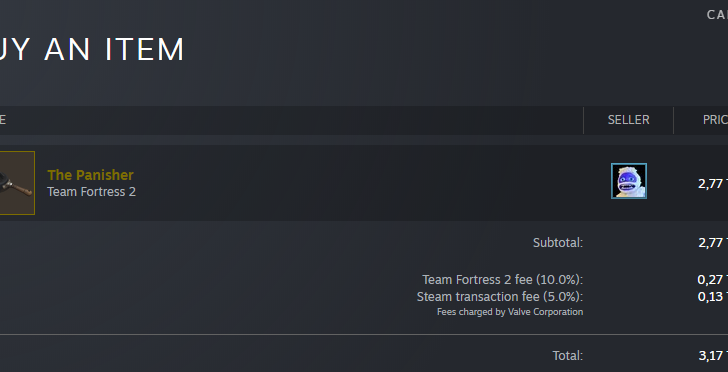
Task: Click the BUY AN ITEM heading
Action: pyautogui.click(x=92, y=49)
